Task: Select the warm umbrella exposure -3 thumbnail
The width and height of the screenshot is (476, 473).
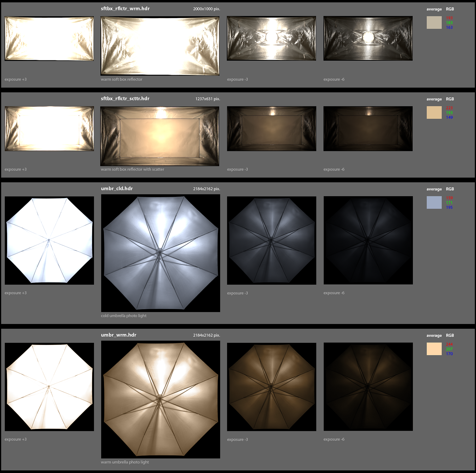Action: pos(271,387)
